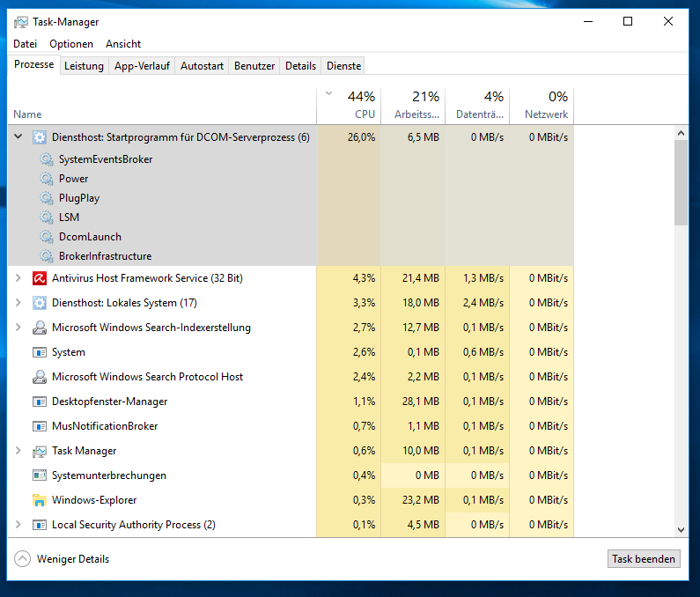Click the Windows-Explorer folder icon
The width and height of the screenshot is (700, 597).
40,500
